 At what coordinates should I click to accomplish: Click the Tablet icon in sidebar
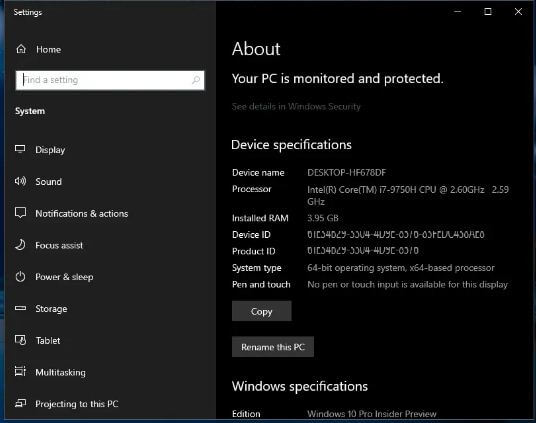(x=20, y=340)
